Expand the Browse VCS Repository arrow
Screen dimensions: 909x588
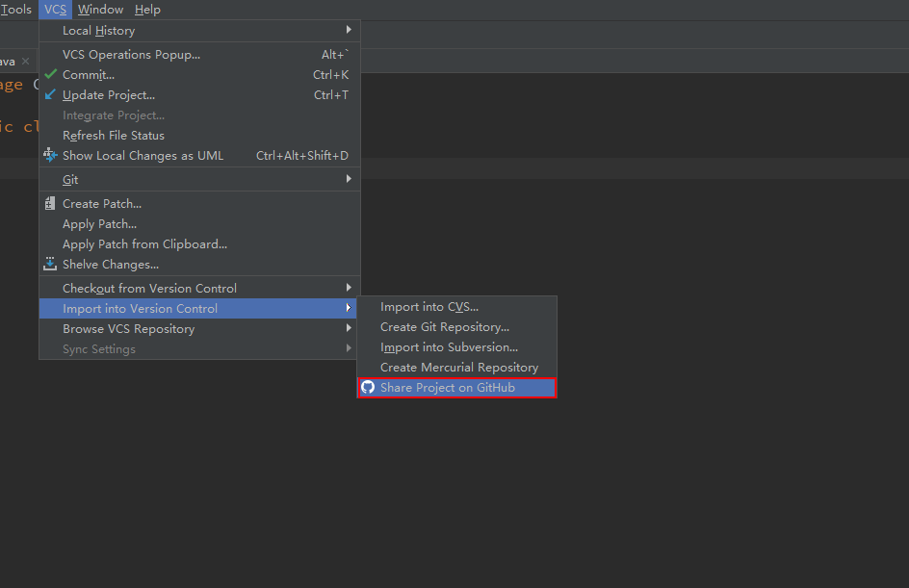tap(349, 328)
